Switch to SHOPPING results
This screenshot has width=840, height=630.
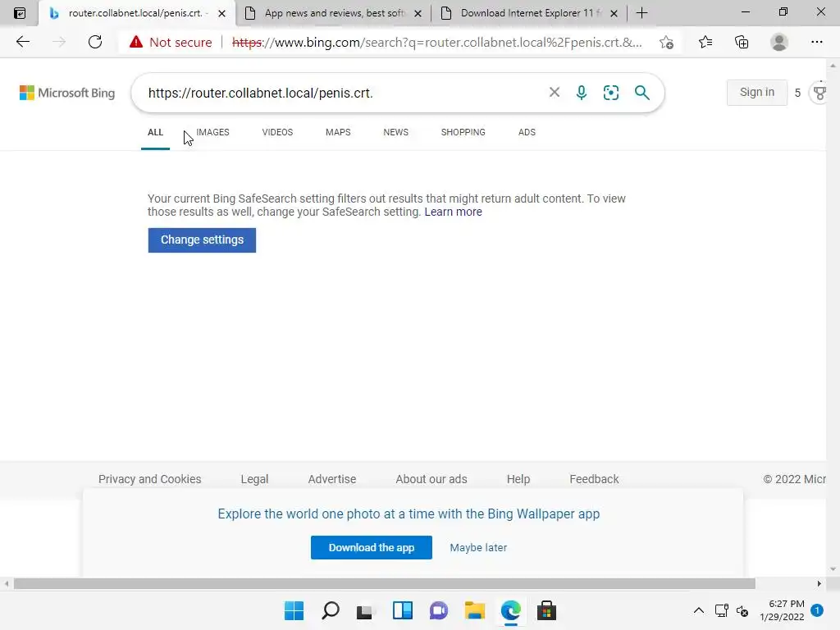pos(463,132)
